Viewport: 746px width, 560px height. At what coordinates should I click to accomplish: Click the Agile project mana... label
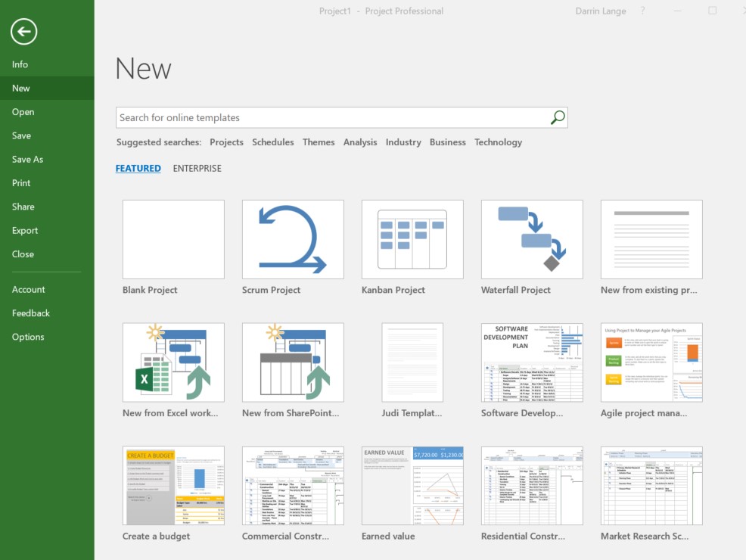coord(644,413)
